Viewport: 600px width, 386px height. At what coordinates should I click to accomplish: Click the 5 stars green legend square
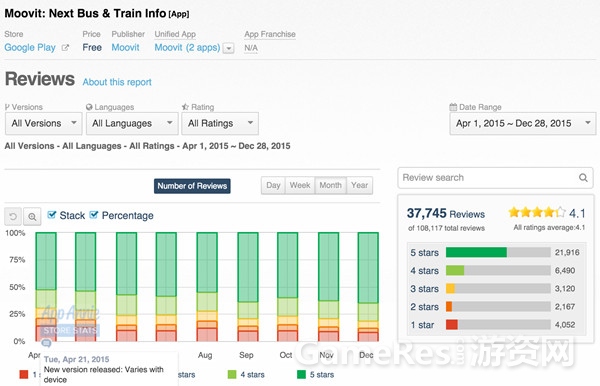pyautogui.click(x=301, y=375)
